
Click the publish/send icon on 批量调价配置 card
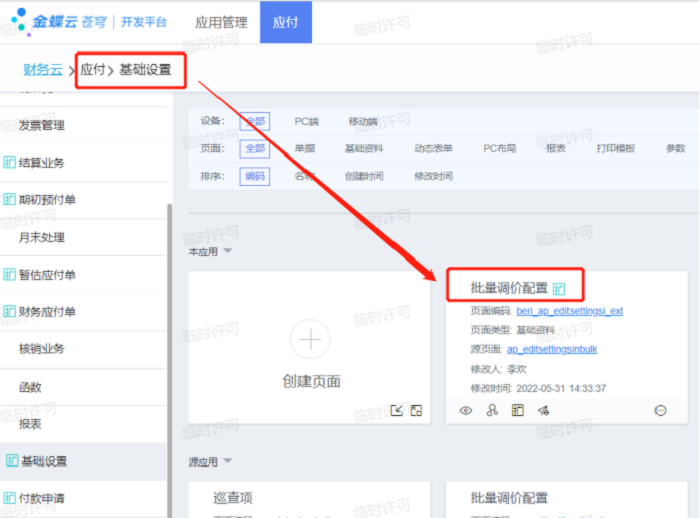click(544, 410)
